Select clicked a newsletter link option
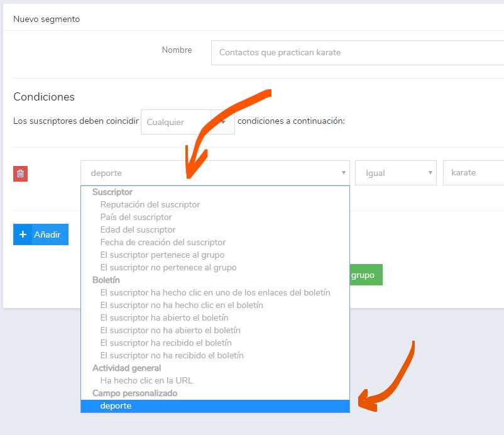This screenshot has height=435, width=504. [x=215, y=292]
